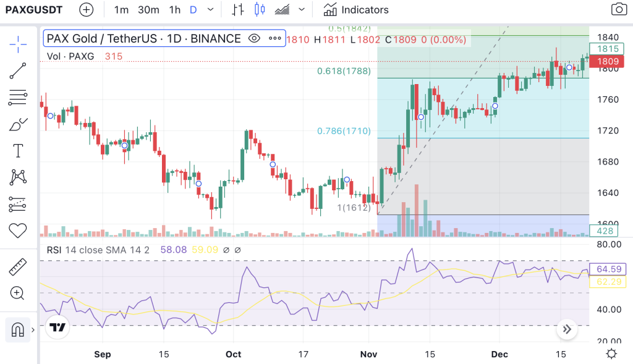Expand the timeframe interval dropdown
This screenshot has width=633, height=364.
(210, 10)
